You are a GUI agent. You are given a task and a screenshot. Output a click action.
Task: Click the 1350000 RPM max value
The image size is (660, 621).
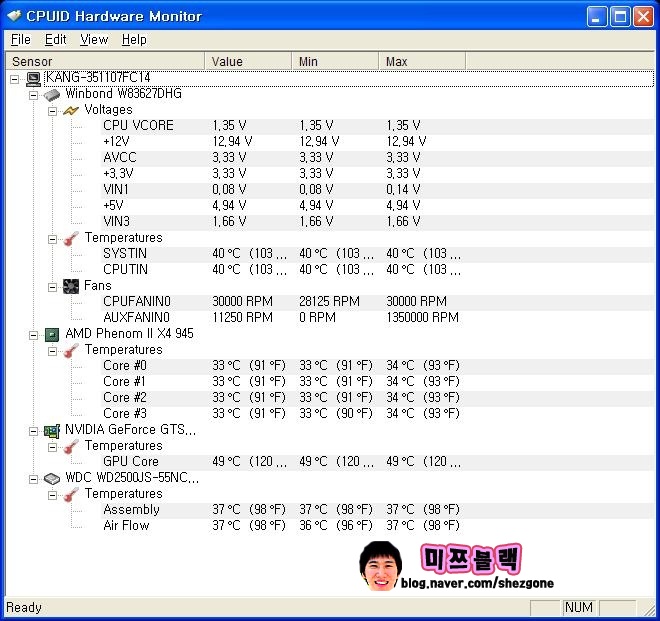[x=422, y=318]
